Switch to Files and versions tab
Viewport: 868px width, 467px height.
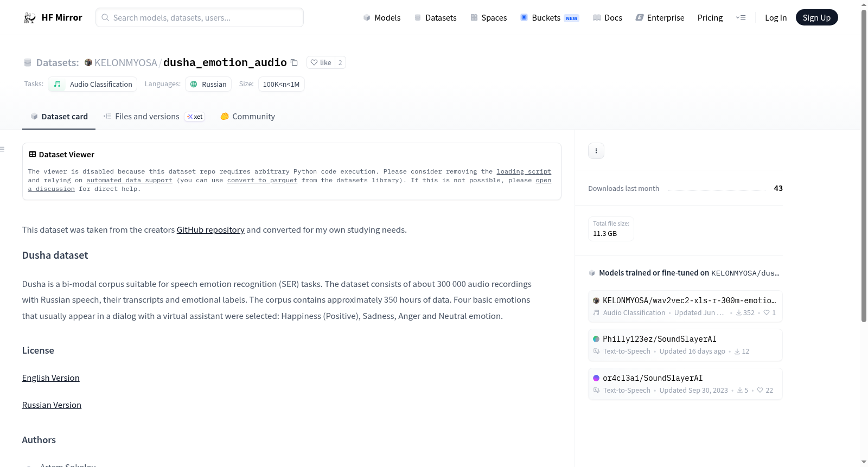click(x=154, y=117)
